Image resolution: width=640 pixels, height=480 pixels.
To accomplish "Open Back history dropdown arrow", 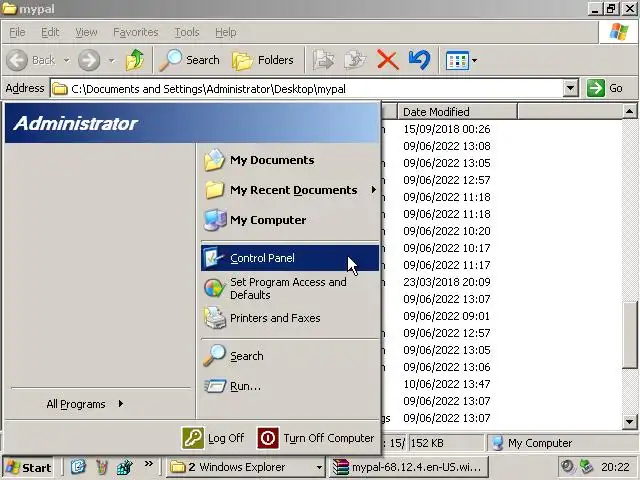I will point(66,60).
